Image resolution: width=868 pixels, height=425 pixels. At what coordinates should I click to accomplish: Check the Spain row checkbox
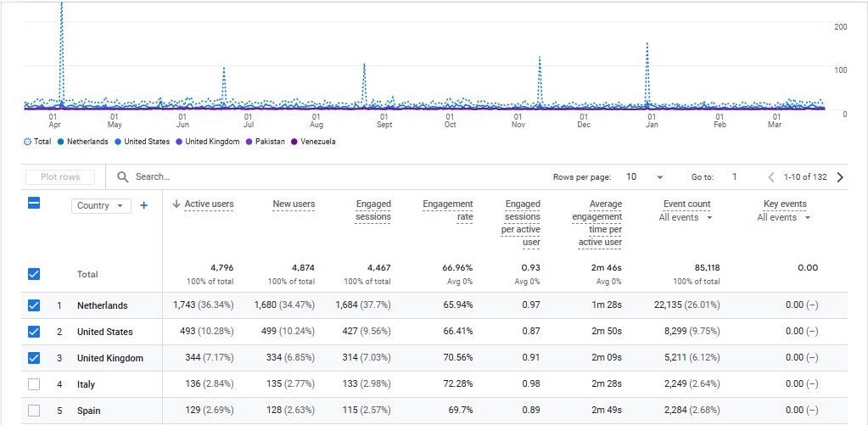coord(34,411)
